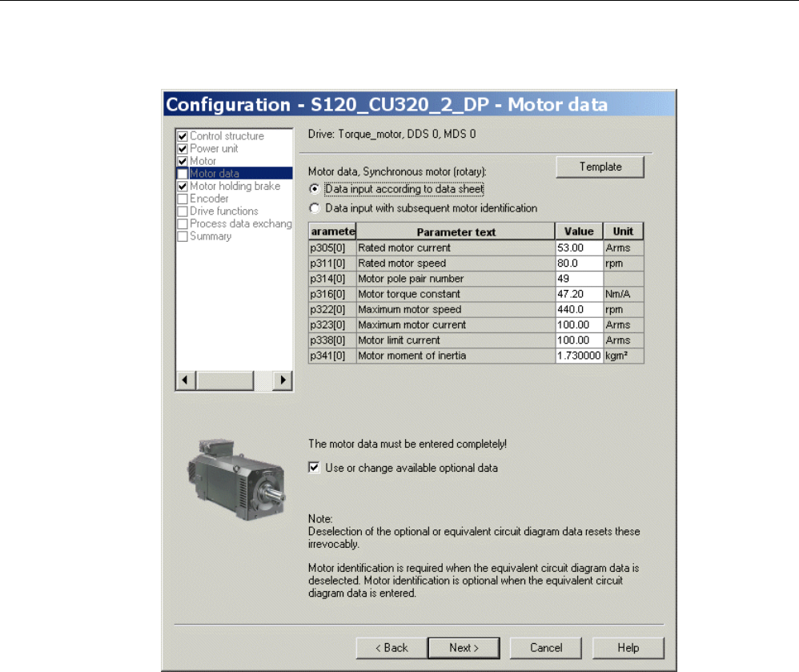The width and height of the screenshot is (799, 672).
Task: Toggle the Motor step checkbox
Action: [x=183, y=161]
